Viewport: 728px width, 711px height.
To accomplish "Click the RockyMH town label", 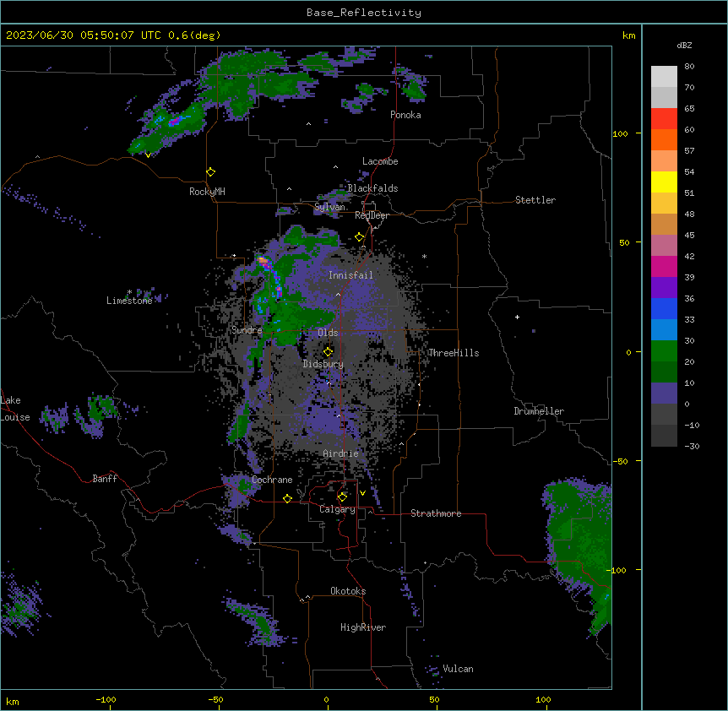I will (x=207, y=192).
